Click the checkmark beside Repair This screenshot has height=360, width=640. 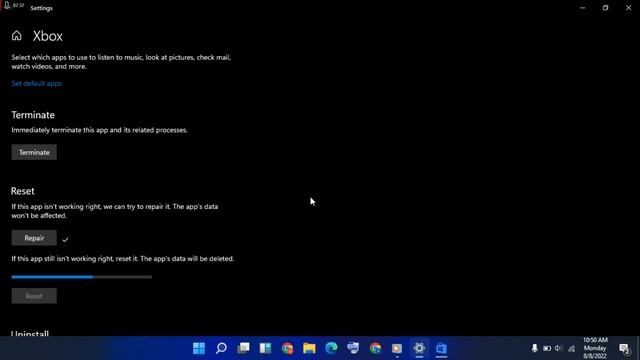click(65, 240)
